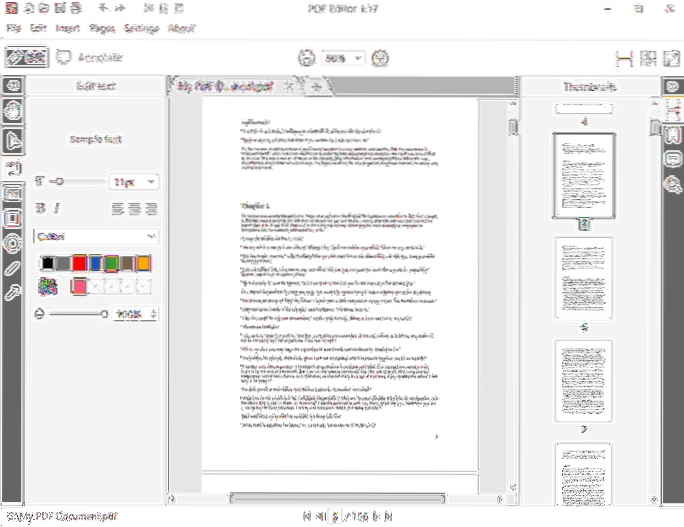
Task: Select the signature pen tool in left sidebar
Action: (x=13, y=293)
